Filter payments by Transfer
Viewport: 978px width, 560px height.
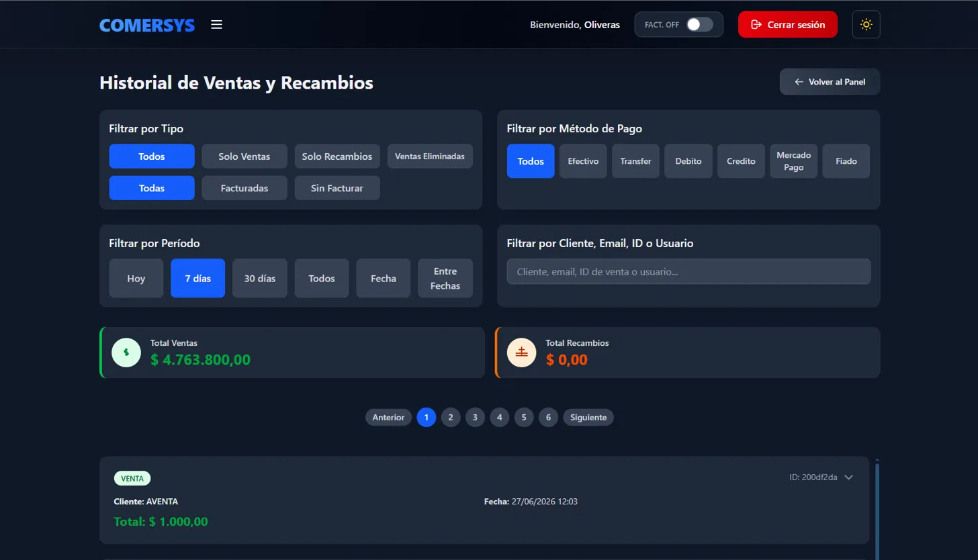click(635, 161)
